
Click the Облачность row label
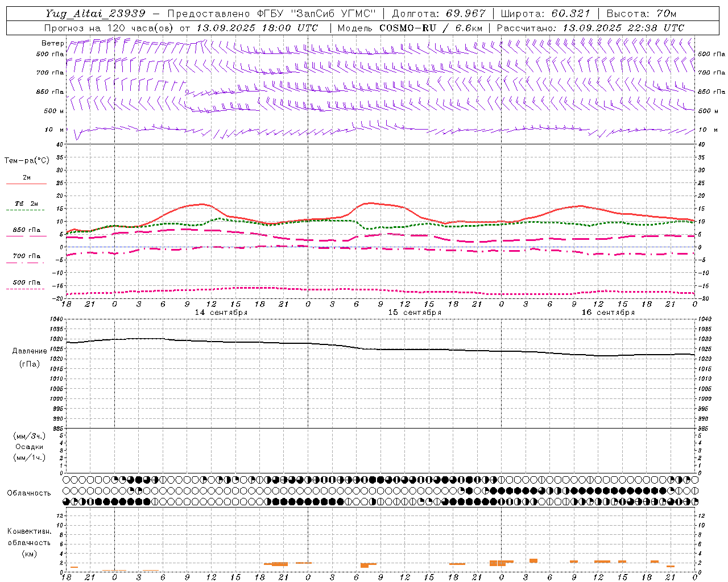(29, 493)
